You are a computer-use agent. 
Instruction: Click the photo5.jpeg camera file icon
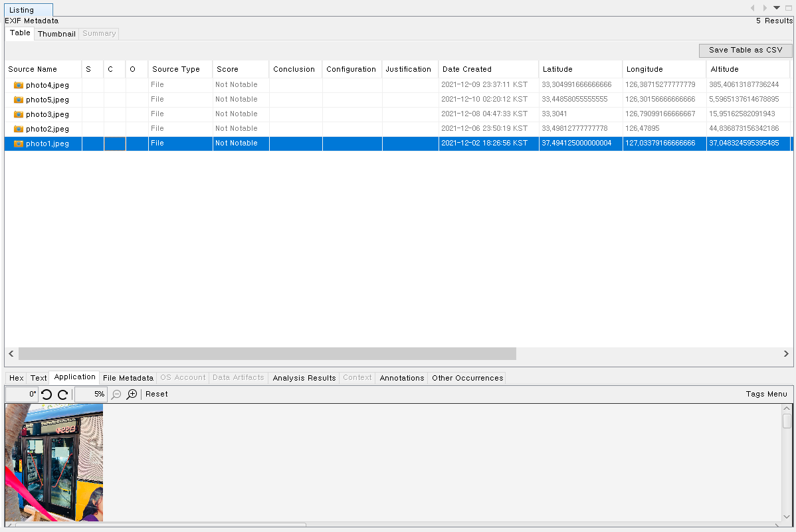[19, 100]
